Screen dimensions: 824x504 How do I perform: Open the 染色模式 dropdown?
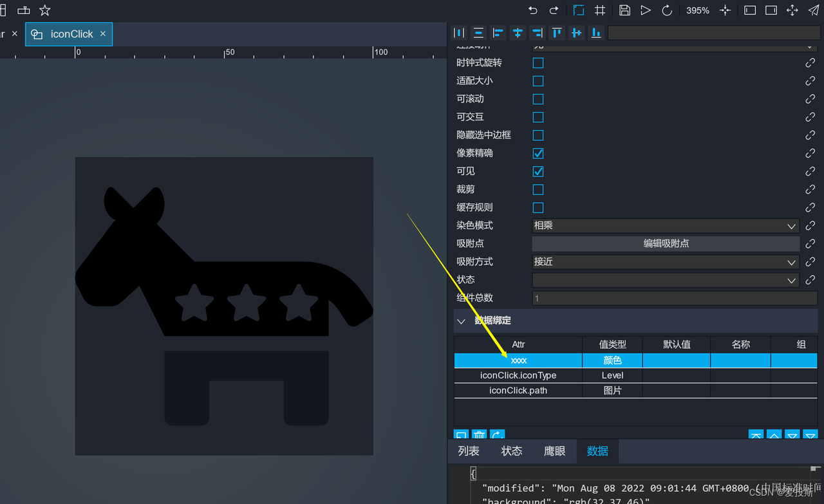click(x=666, y=225)
